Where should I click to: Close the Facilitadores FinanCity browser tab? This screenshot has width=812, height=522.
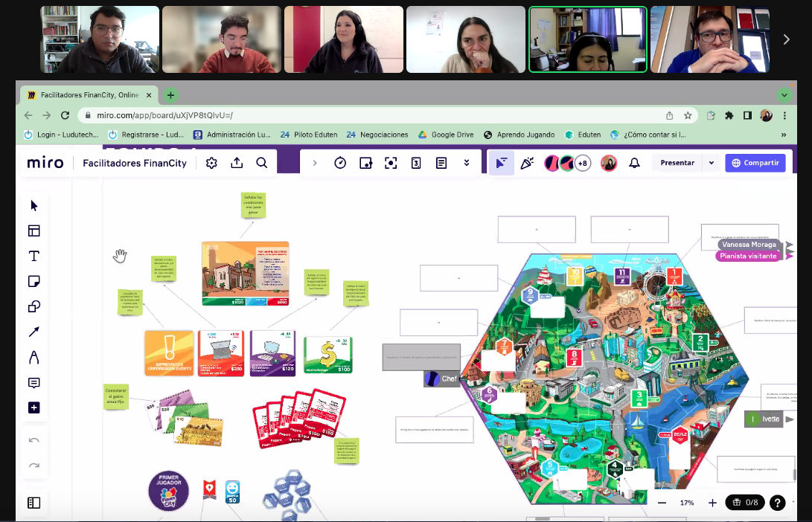pos(149,95)
